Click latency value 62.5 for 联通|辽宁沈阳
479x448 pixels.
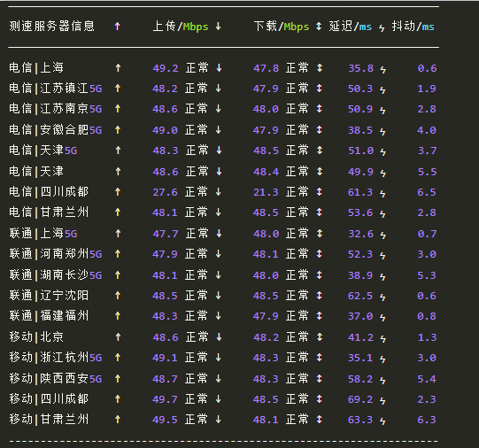tap(360, 296)
